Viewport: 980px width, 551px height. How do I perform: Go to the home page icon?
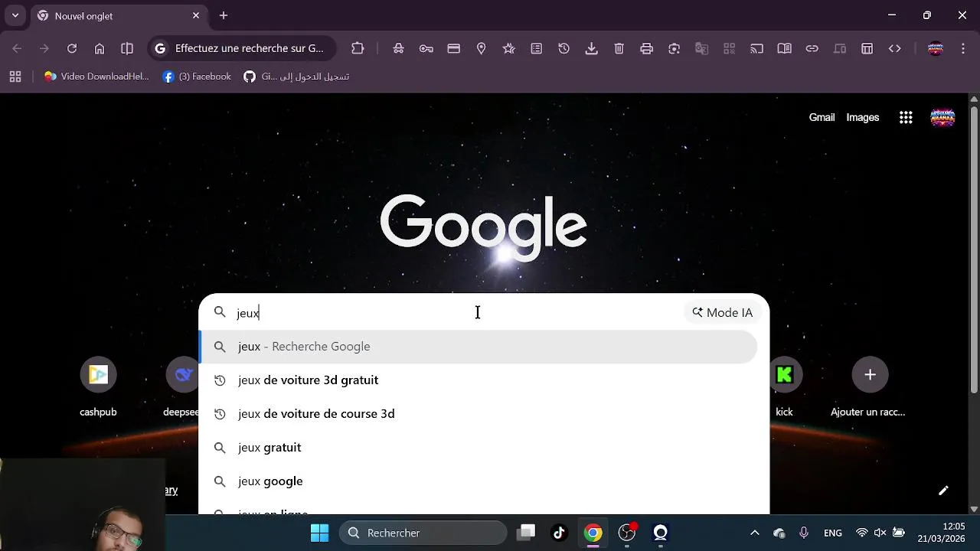pos(100,48)
